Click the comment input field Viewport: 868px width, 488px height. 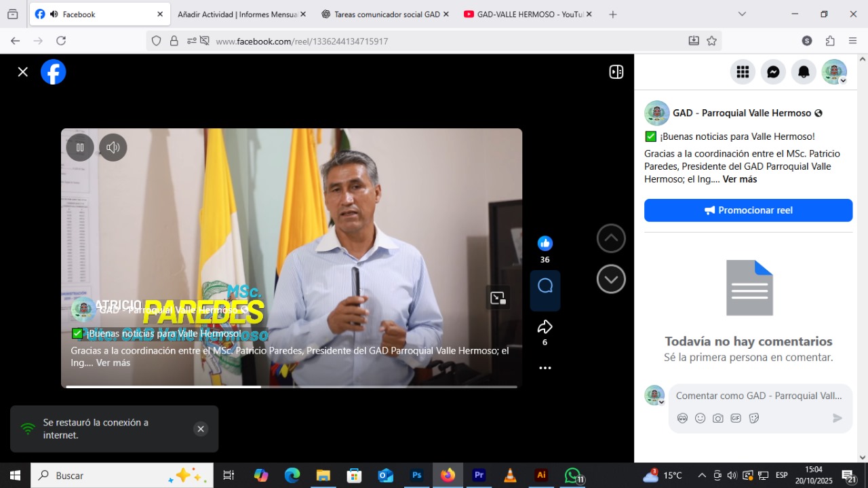(x=758, y=396)
